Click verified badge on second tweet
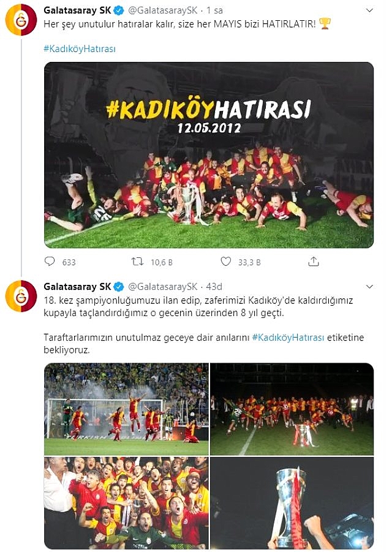 click(119, 287)
